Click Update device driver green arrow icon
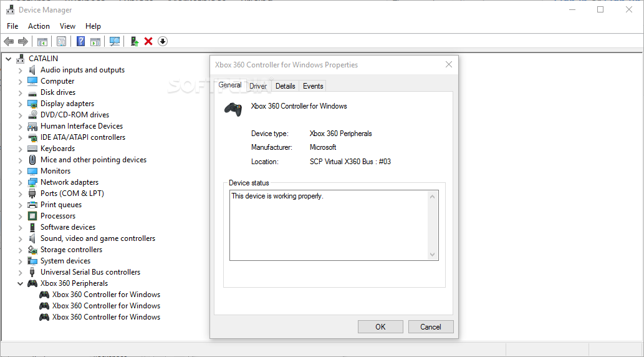The width and height of the screenshot is (644, 357). (134, 41)
